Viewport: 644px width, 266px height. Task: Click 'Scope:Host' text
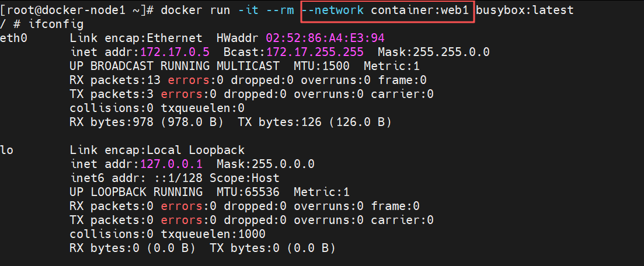245,178
